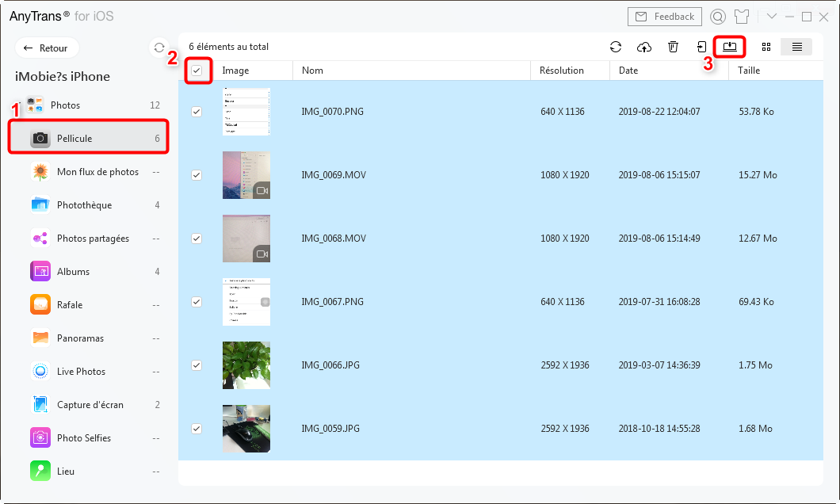Open the skin theme shirt icon
This screenshot has height=504, width=840.
742,17
